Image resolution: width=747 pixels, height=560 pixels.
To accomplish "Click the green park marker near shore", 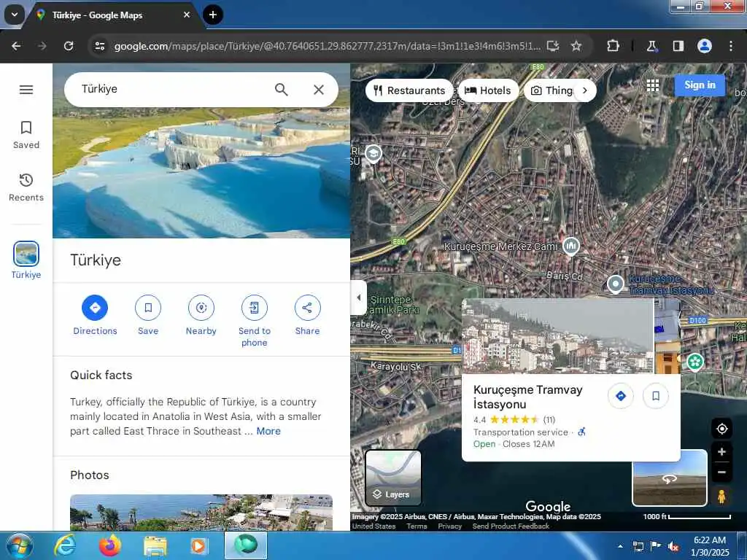I will [x=695, y=362].
